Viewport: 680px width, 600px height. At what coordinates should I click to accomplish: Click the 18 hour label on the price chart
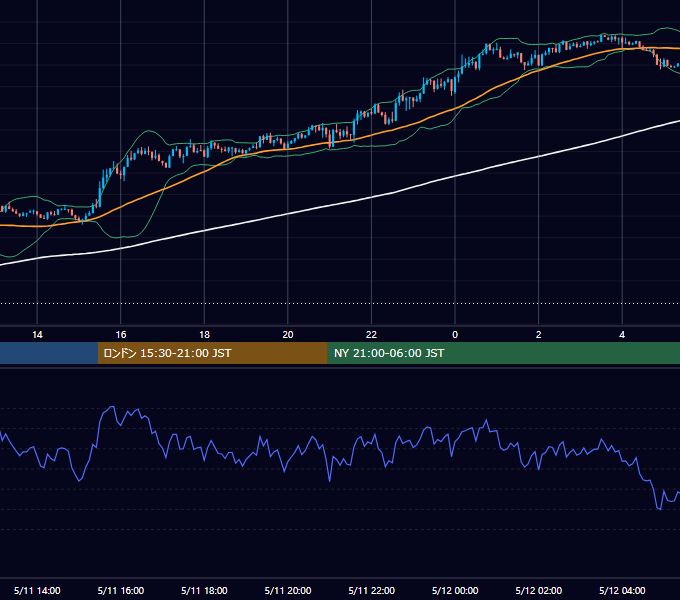coord(204,335)
